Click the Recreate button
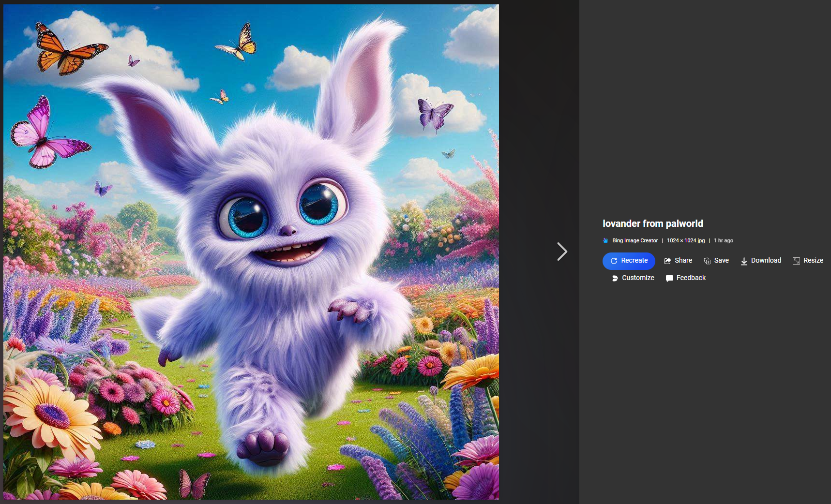This screenshot has height=504, width=831. pos(629,261)
